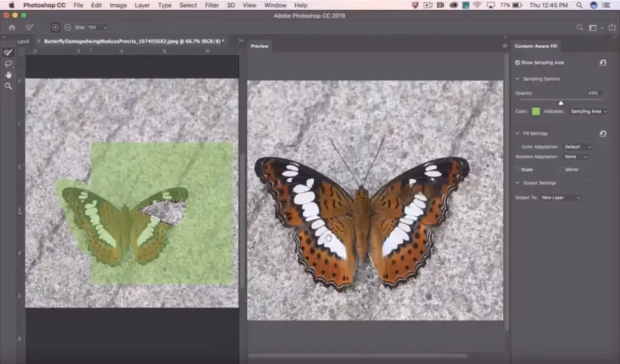Image resolution: width=620 pixels, height=364 pixels.
Task: Open the Output To dropdown
Action: pyautogui.click(x=559, y=197)
